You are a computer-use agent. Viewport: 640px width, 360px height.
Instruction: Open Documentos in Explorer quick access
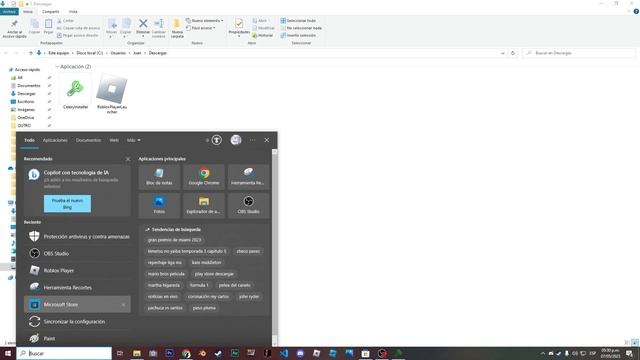tap(29, 86)
